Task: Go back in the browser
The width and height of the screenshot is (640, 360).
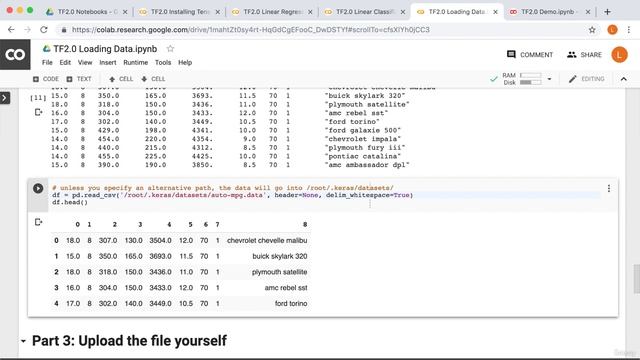Action: tap(11, 29)
